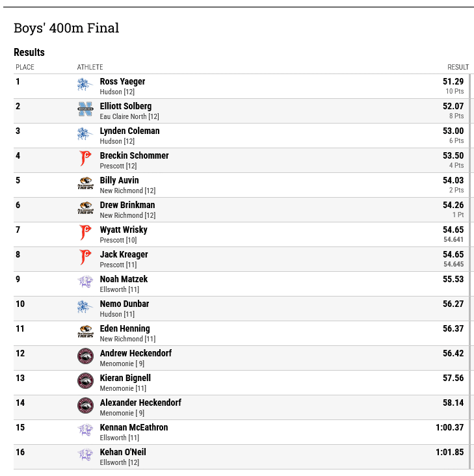Click Hudson team logo beside Ross Yaeger

point(85,85)
